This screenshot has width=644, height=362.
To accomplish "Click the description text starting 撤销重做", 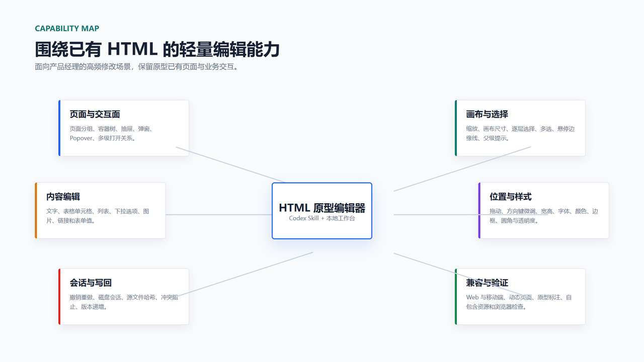I will 124,302.
